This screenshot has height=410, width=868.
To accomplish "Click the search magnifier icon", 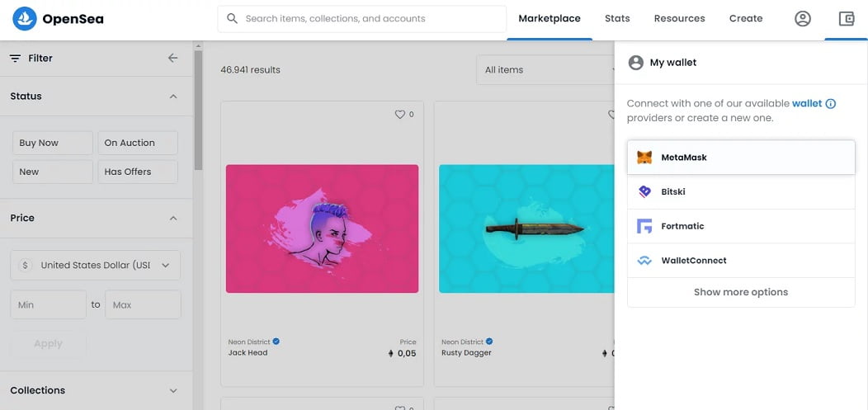I will [233, 19].
